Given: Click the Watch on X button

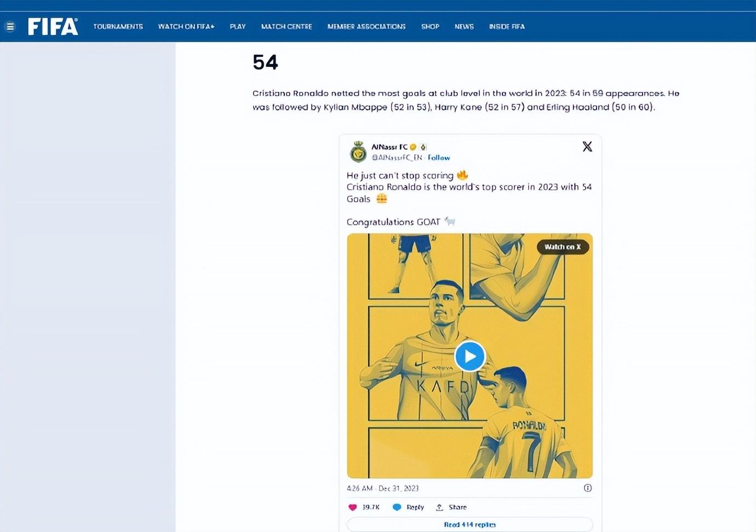Looking at the screenshot, I should coord(563,247).
